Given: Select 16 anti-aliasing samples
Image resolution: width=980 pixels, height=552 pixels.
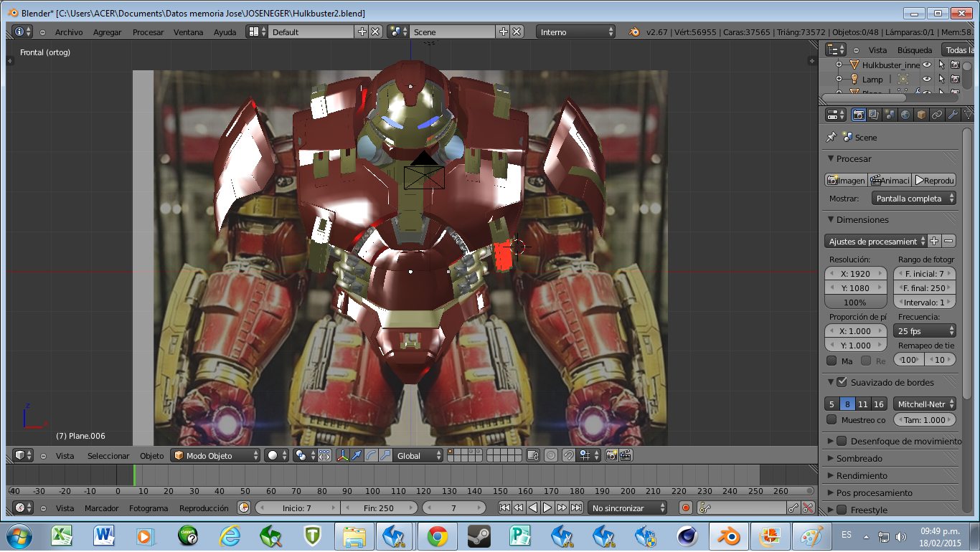Looking at the screenshot, I should pyautogui.click(x=879, y=404).
